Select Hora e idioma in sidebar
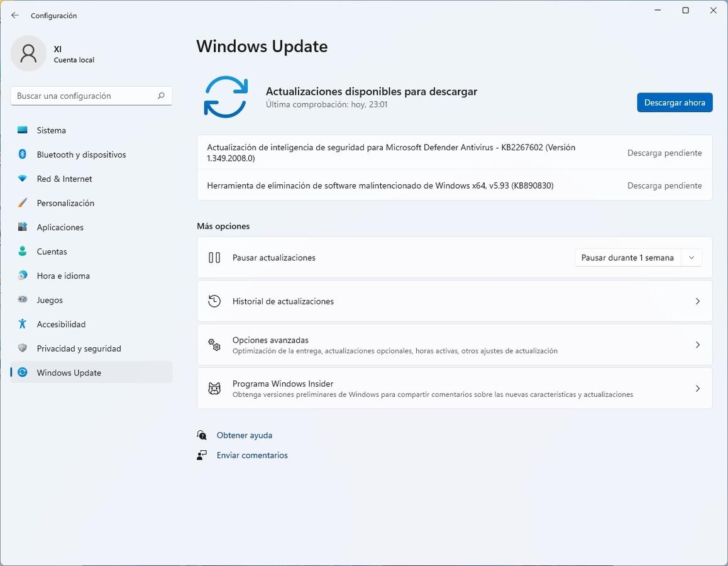Screen dimensions: 728x566 click(x=63, y=276)
